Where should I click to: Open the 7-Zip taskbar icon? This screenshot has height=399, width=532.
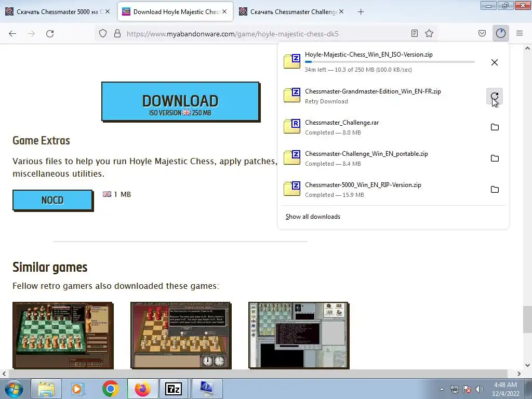click(174, 389)
